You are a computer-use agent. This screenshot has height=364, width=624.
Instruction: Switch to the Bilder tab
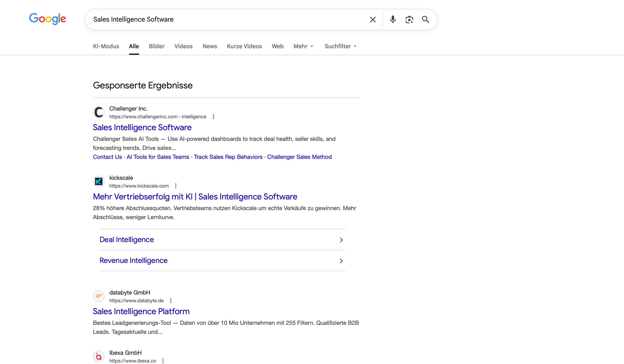pos(157,46)
